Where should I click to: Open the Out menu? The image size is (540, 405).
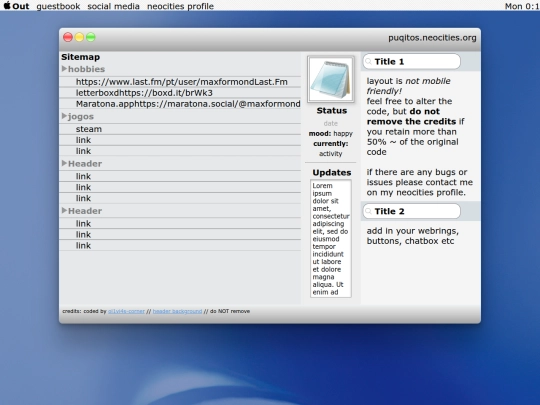tap(21, 6)
